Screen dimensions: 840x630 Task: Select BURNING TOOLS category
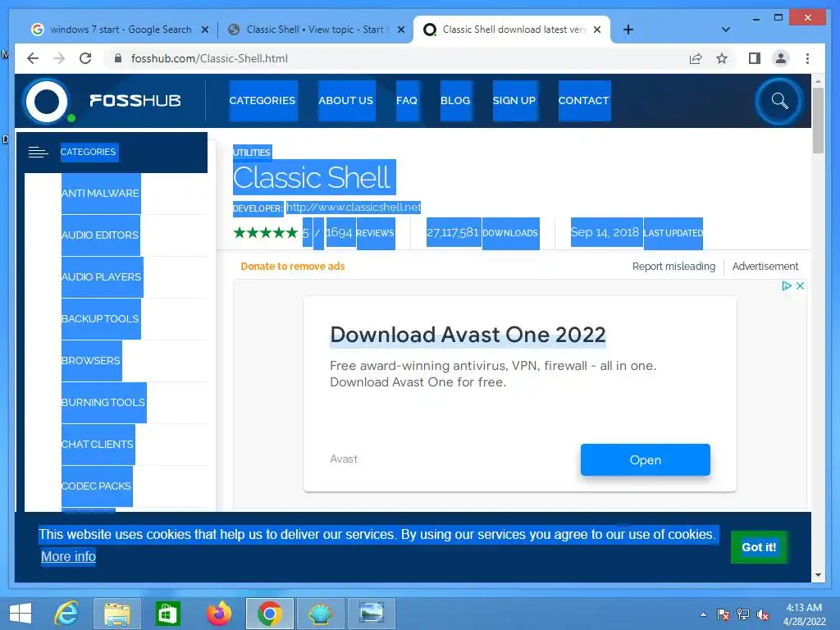click(x=103, y=402)
